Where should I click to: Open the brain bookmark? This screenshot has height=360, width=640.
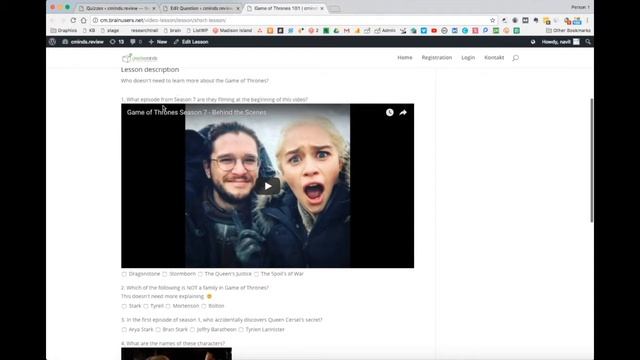(172, 31)
